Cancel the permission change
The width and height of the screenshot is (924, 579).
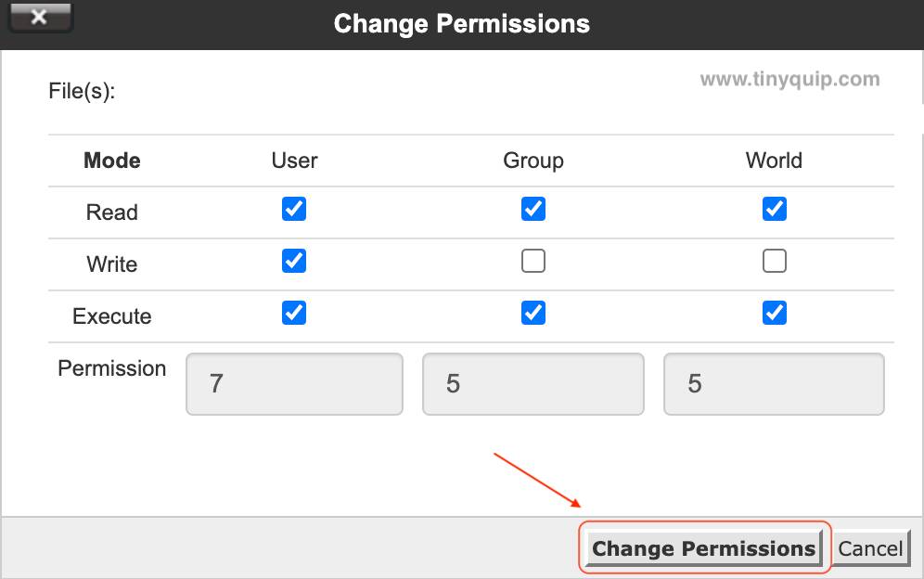(870, 548)
